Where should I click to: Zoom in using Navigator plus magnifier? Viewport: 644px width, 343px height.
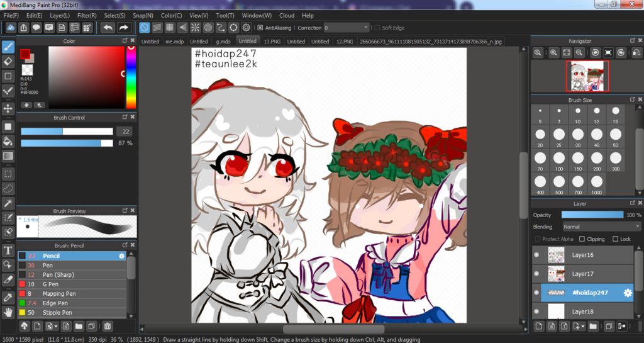(553, 53)
